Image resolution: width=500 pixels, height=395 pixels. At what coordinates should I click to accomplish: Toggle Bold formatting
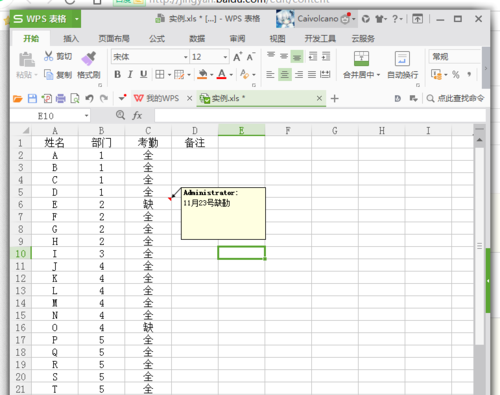coord(117,74)
